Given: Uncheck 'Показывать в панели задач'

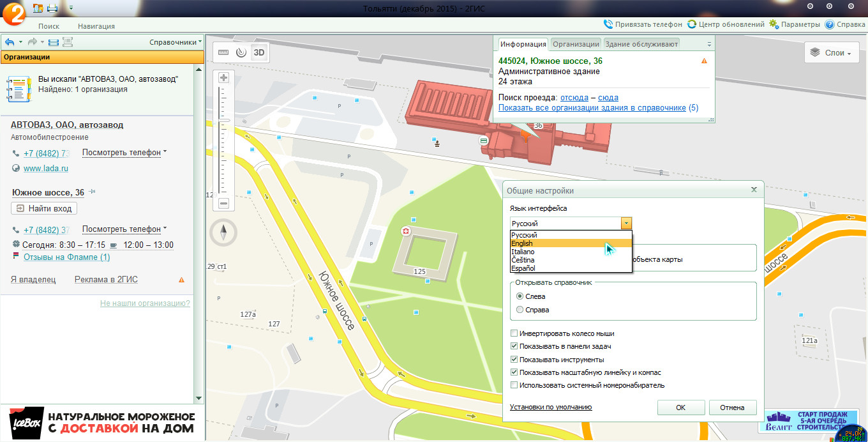Looking at the screenshot, I should (514, 346).
